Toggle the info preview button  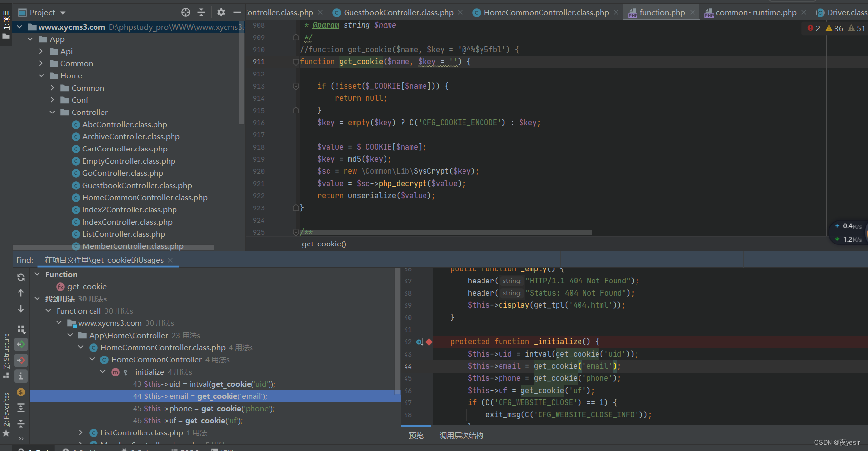(x=21, y=376)
